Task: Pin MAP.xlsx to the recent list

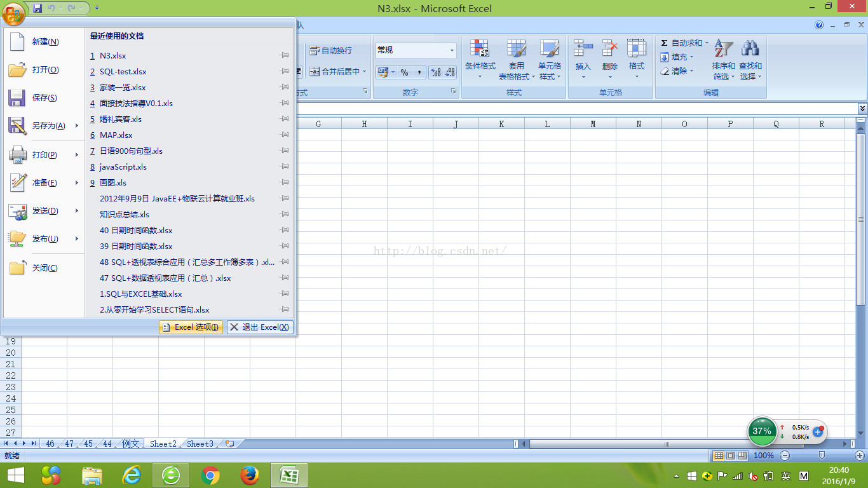Action: pos(285,135)
